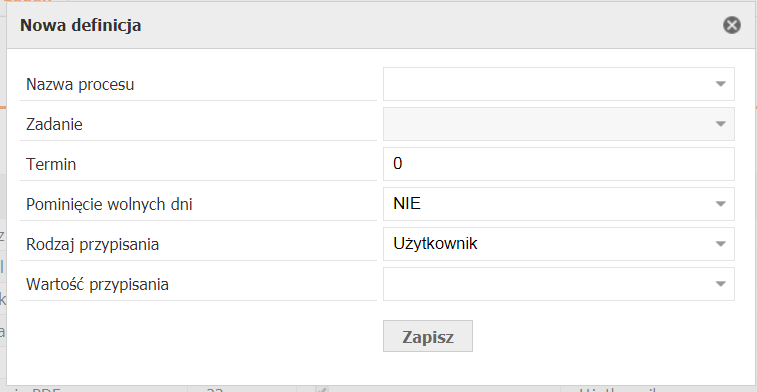Select the NIE value text

coord(407,204)
